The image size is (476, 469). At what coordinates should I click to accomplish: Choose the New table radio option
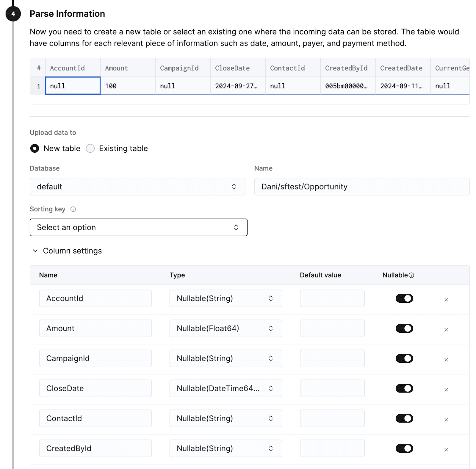(35, 148)
